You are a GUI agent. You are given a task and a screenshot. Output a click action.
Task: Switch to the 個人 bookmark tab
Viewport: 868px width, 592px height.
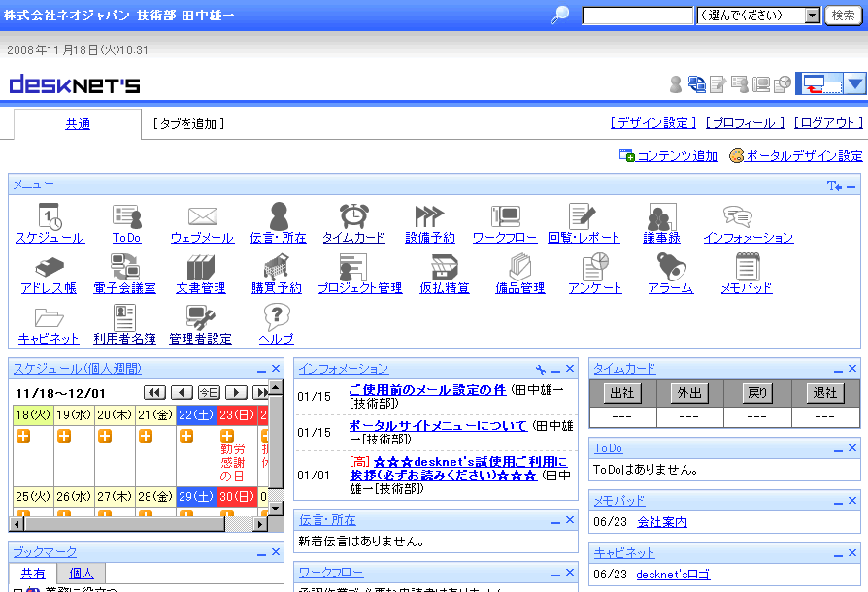click(x=82, y=574)
